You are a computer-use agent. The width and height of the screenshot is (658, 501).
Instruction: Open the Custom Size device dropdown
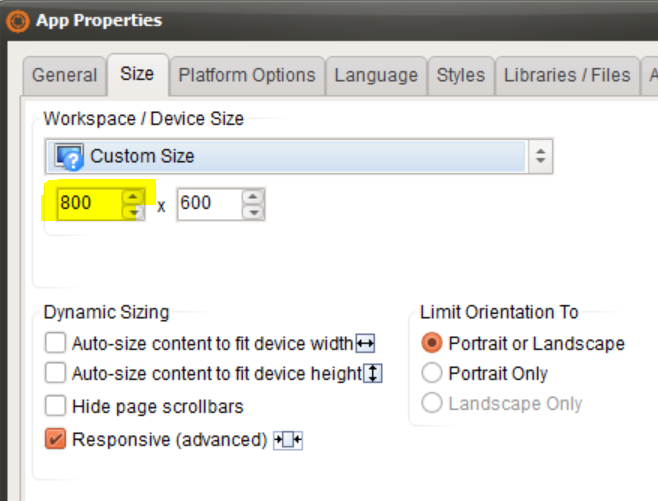tap(299, 157)
